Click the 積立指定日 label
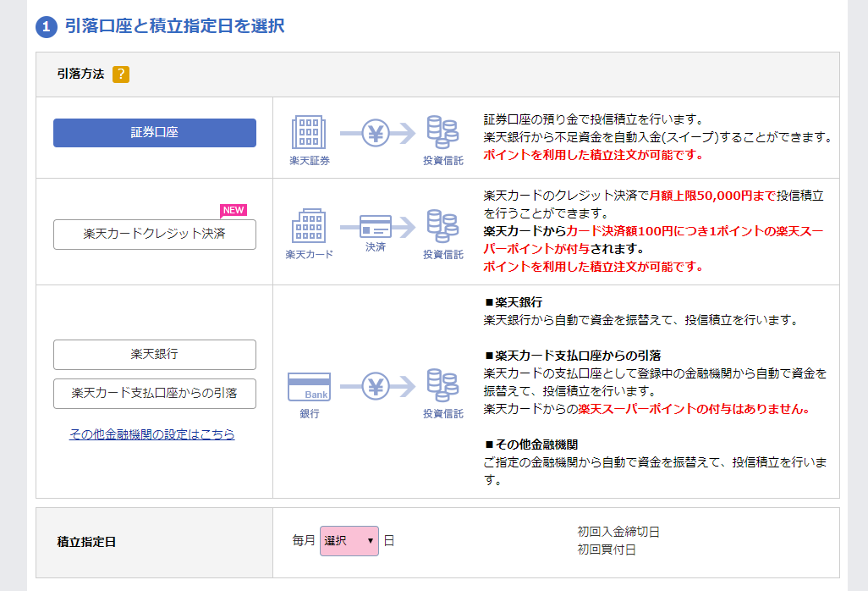868x591 pixels. point(87,542)
